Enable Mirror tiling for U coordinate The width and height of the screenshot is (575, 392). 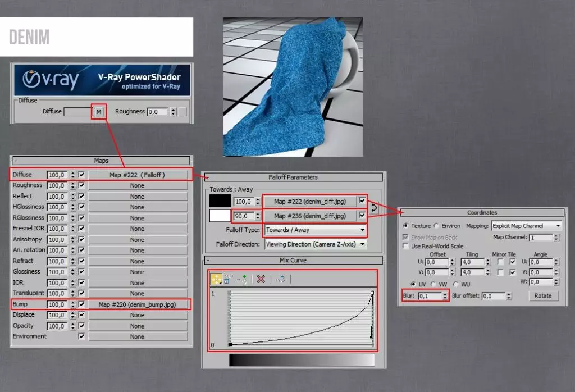point(500,262)
